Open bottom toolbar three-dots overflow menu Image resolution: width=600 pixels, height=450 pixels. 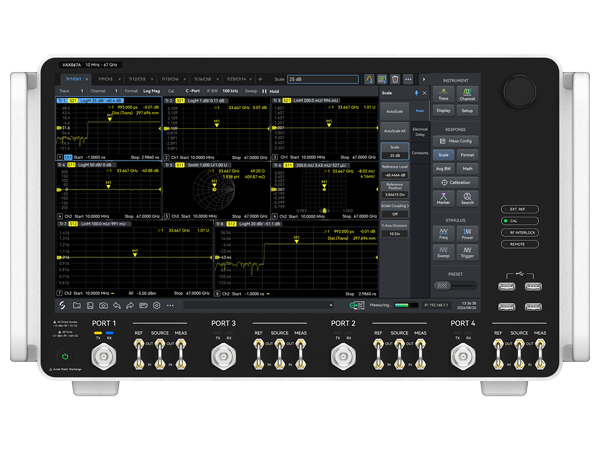click(170, 305)
